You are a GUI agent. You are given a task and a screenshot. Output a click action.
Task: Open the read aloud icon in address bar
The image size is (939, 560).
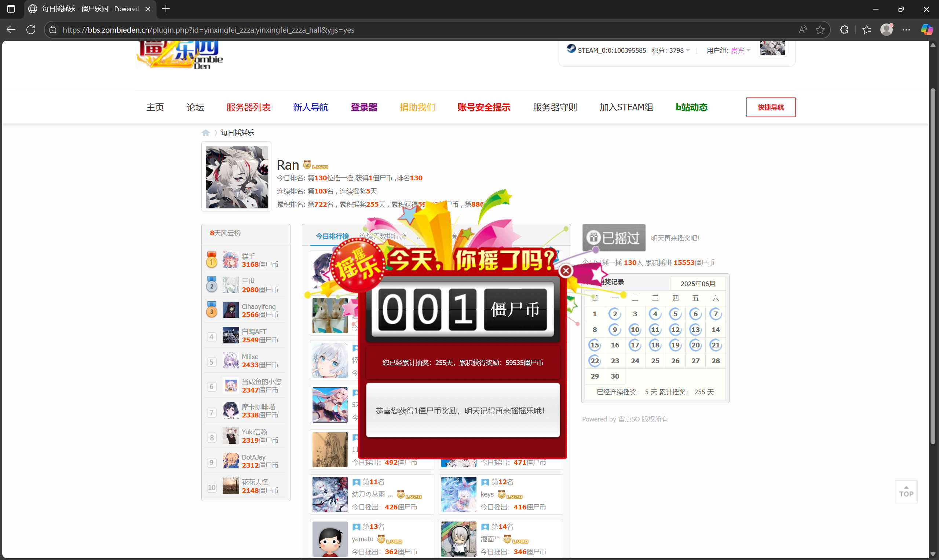tap(803, 30)
